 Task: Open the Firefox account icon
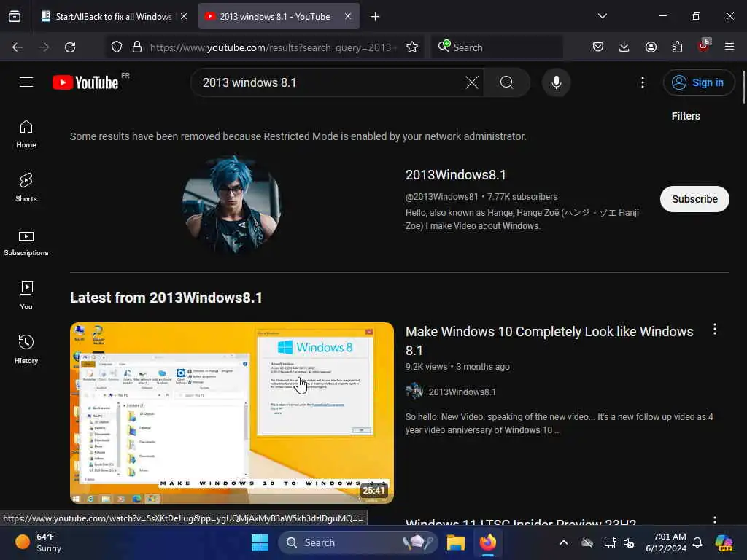(x=651, y=47)
